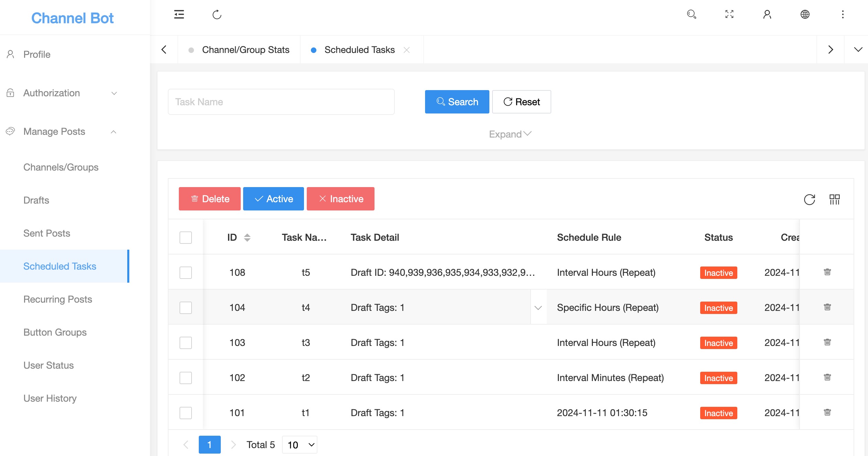868x456 pixels.
Task: Check the row for task 103
Action: pos(186,343)
